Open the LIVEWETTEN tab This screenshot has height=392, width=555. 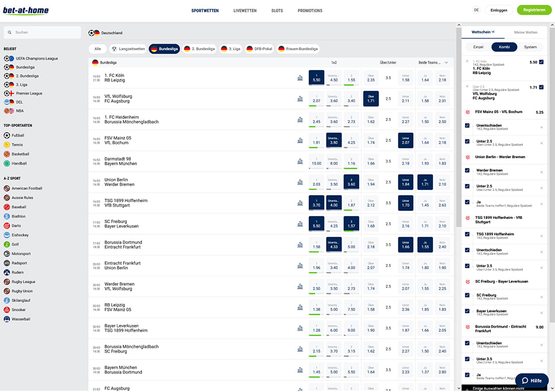[x=245, y=11]
